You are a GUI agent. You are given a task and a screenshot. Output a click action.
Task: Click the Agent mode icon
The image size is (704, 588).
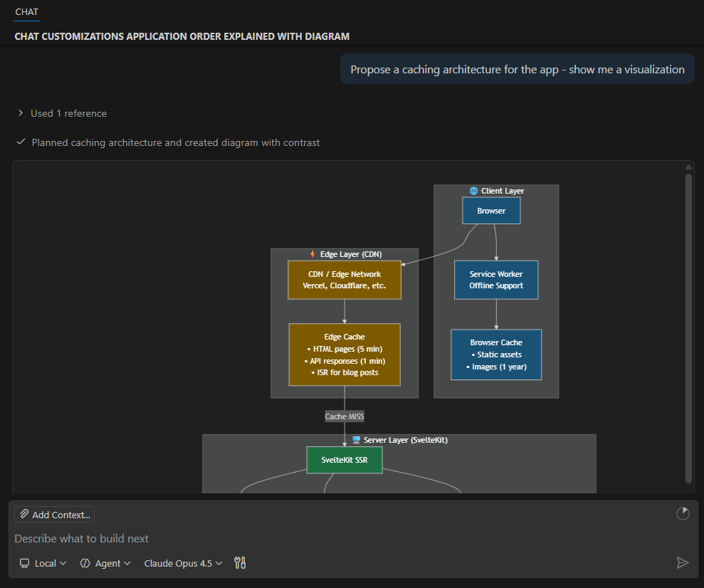coord(87,563)
